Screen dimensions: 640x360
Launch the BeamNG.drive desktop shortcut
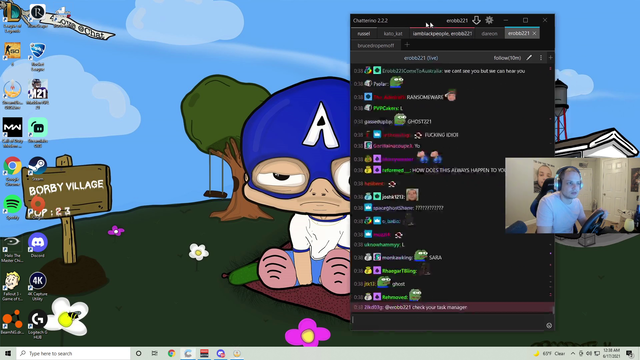12,322
